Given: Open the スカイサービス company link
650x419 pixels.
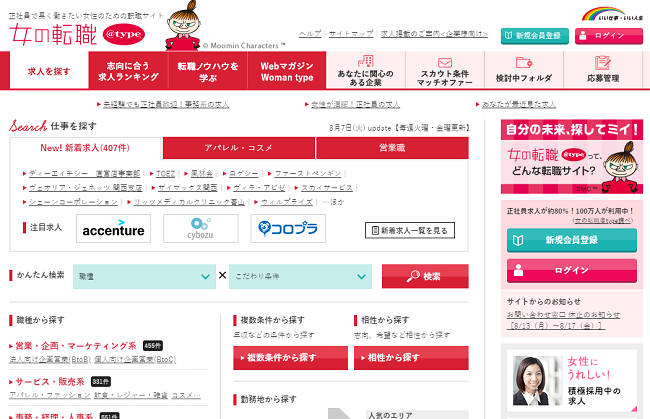Looking at the screenshot, I should click(327, 188).
